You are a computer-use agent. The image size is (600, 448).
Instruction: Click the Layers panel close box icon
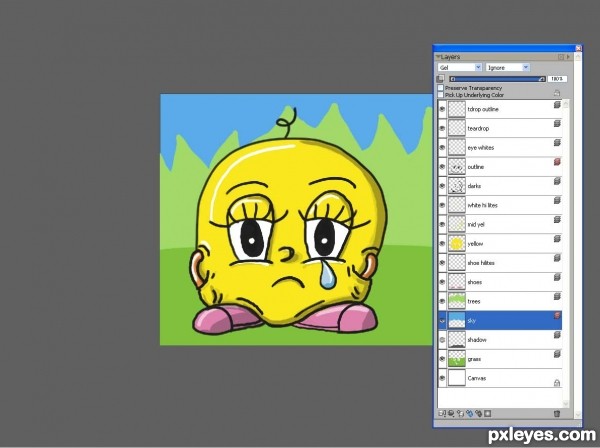pos(561,57)
